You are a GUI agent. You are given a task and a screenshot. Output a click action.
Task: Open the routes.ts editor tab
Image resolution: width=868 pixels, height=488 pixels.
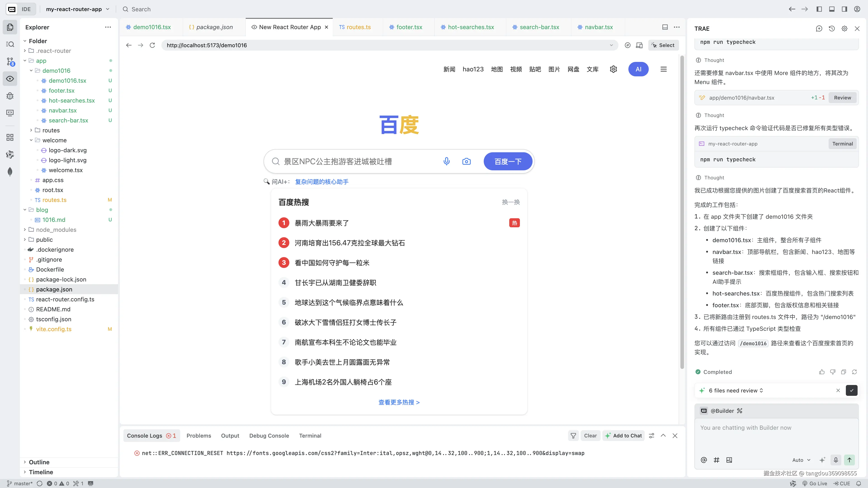(x=358, y=27)
